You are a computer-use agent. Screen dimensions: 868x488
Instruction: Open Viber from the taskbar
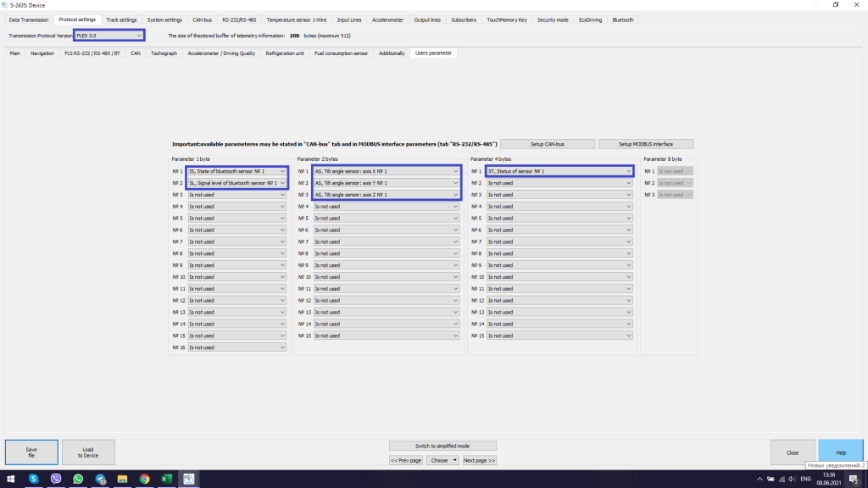(x=56, y=480)
